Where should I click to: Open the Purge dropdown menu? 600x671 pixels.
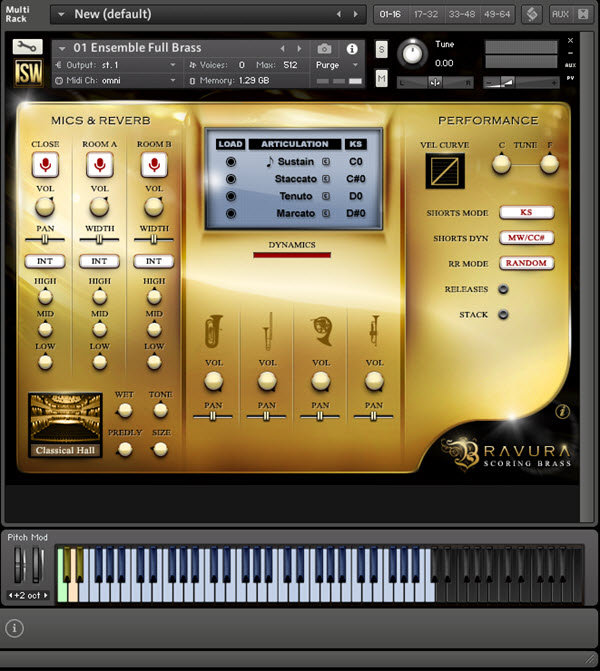pyautogui.click(x=336, y=65)
